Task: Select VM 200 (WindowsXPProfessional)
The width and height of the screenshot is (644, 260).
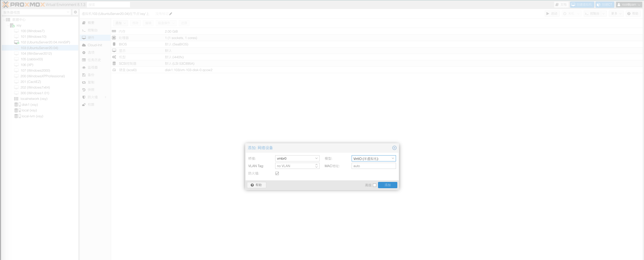Action: [43, 76]
